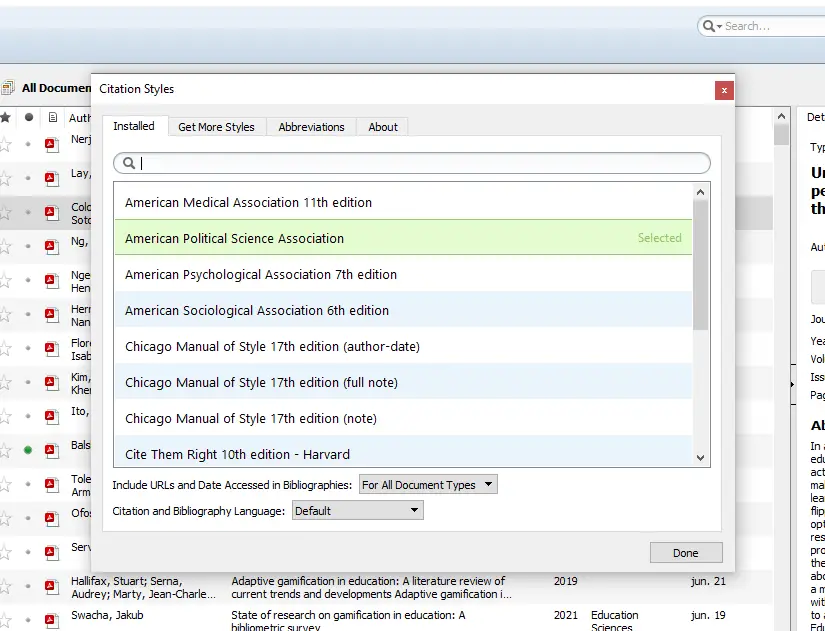Toggle the green unread dot in Bals row
This screenshot has height=631, width=825.
coord(28,450)
